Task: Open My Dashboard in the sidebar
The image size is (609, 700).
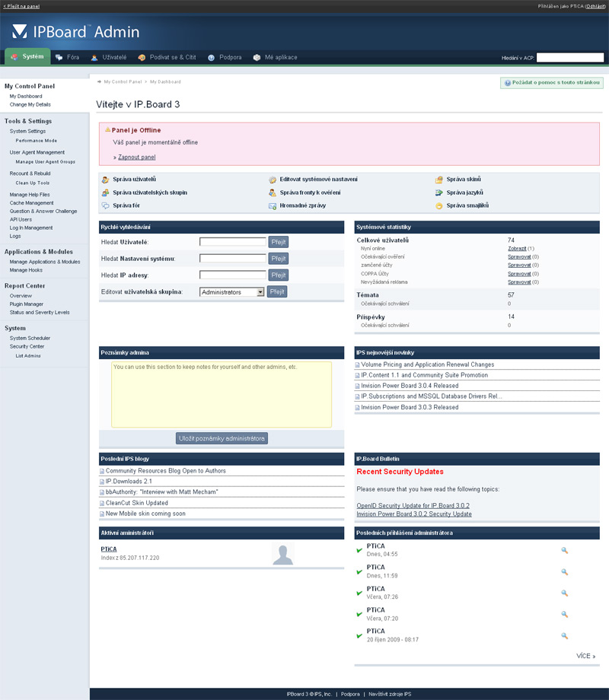Action: click(26, 97)
